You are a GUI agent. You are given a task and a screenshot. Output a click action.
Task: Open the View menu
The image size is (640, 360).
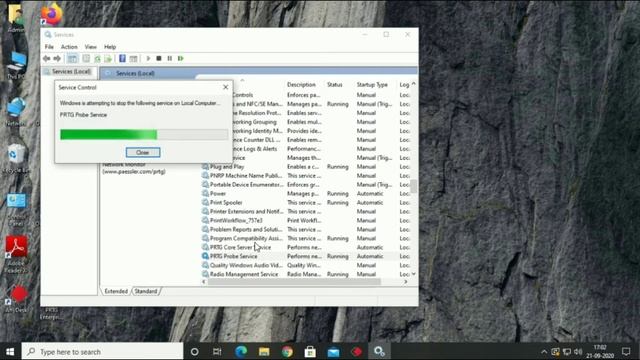[91, 47]
